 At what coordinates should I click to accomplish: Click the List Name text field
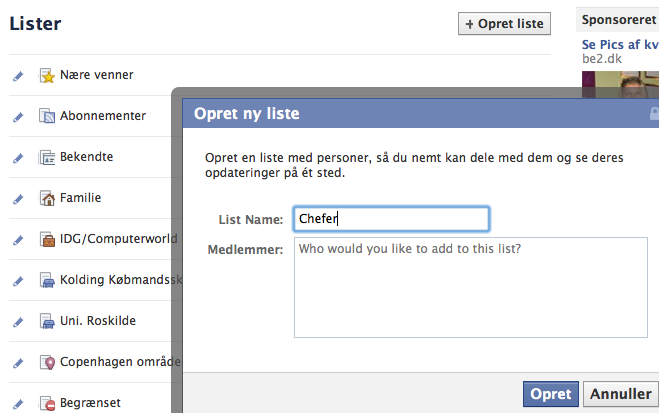[x=390, y=219]
